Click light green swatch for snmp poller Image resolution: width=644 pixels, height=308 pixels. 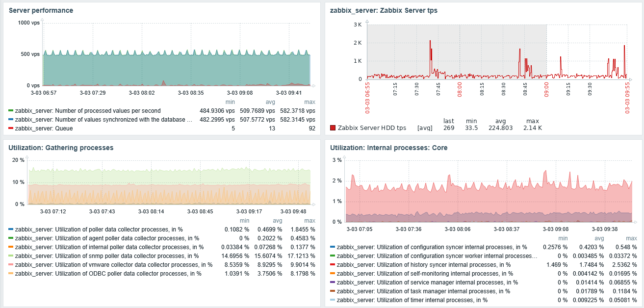11,256
